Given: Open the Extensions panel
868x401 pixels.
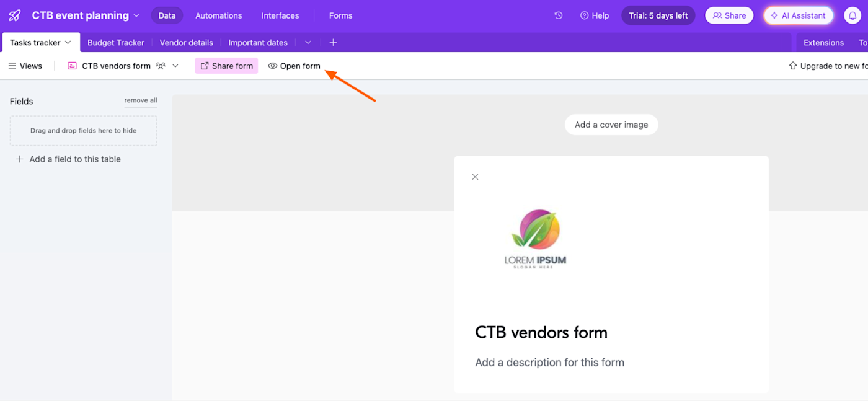Looking at the screenshot, I should (x=823, y=42).
